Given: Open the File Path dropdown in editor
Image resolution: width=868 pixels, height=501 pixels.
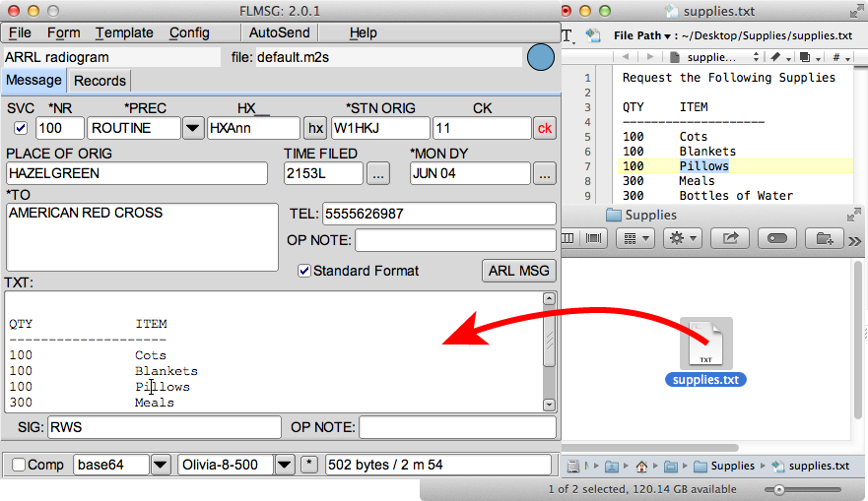Looking at the screenshot, I should [642, 36].
